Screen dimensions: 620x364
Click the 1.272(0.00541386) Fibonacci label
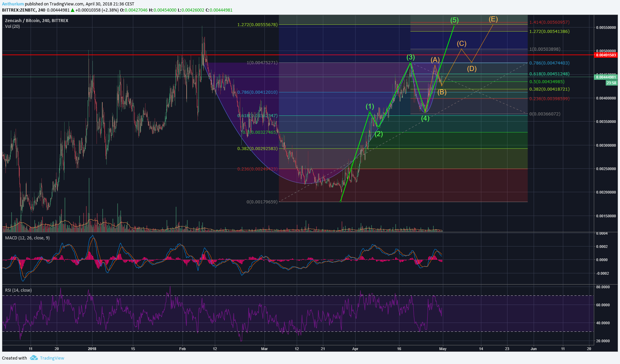tap(549, 31)
